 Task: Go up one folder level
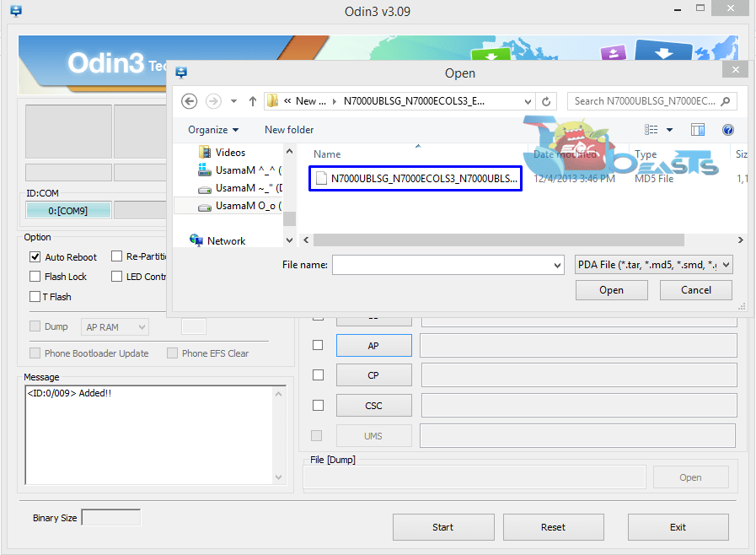pos(253,101)
